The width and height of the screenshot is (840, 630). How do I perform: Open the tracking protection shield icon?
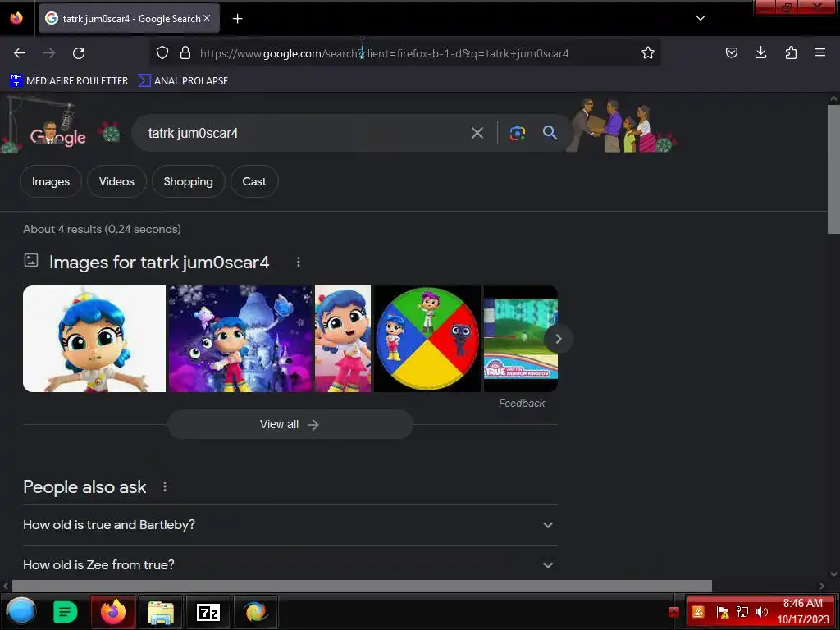coord(162,52)
